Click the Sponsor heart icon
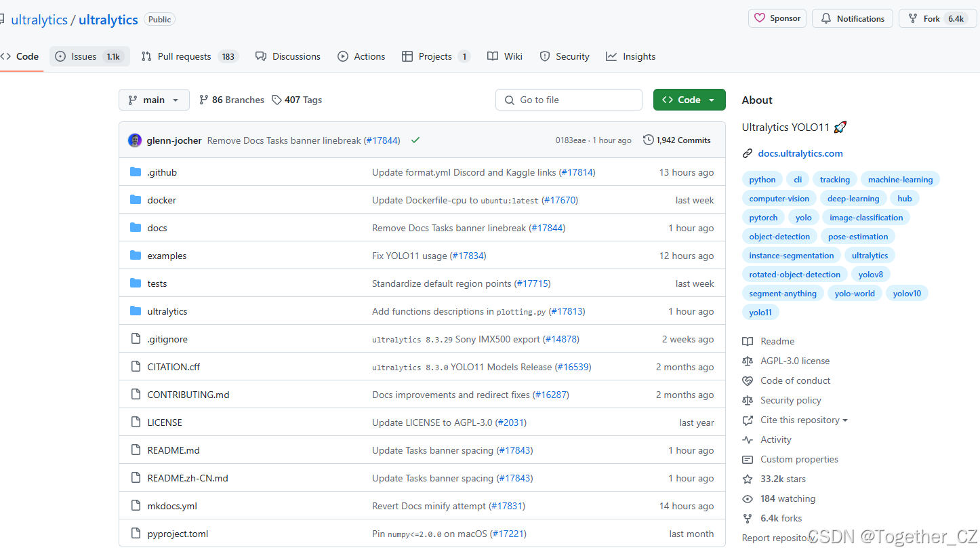 (760, 18)
